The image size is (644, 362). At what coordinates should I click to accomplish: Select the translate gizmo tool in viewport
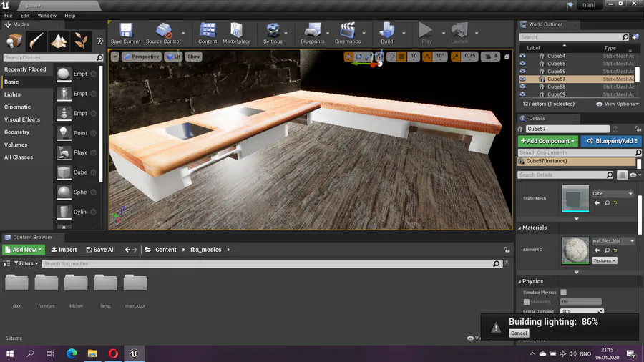348,57
